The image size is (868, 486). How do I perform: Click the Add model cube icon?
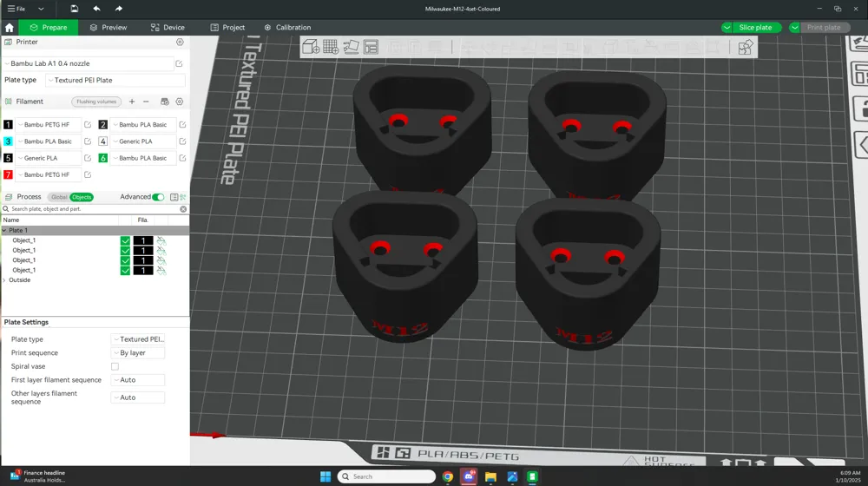pyautogui.click(x=311, y=47)
